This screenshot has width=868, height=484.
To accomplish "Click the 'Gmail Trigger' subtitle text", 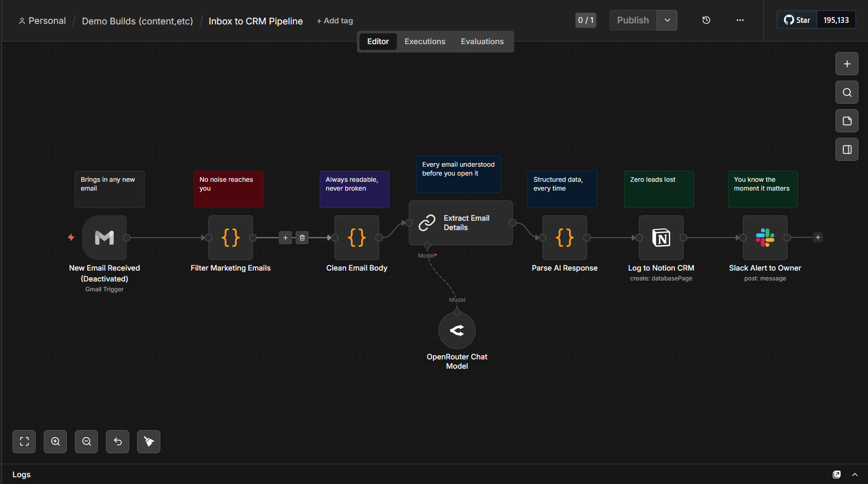I will [x=104, y=289].
